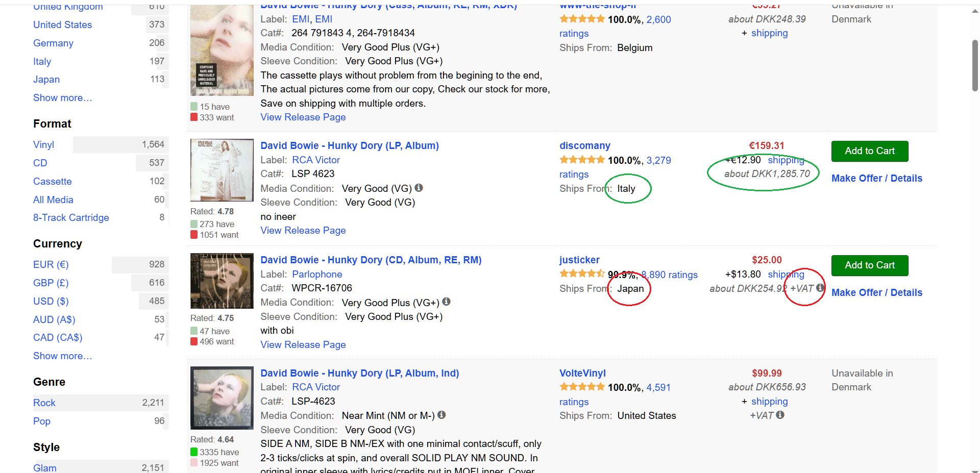
Task: Make an offer on the discomany listing
Action: (877, 178)
